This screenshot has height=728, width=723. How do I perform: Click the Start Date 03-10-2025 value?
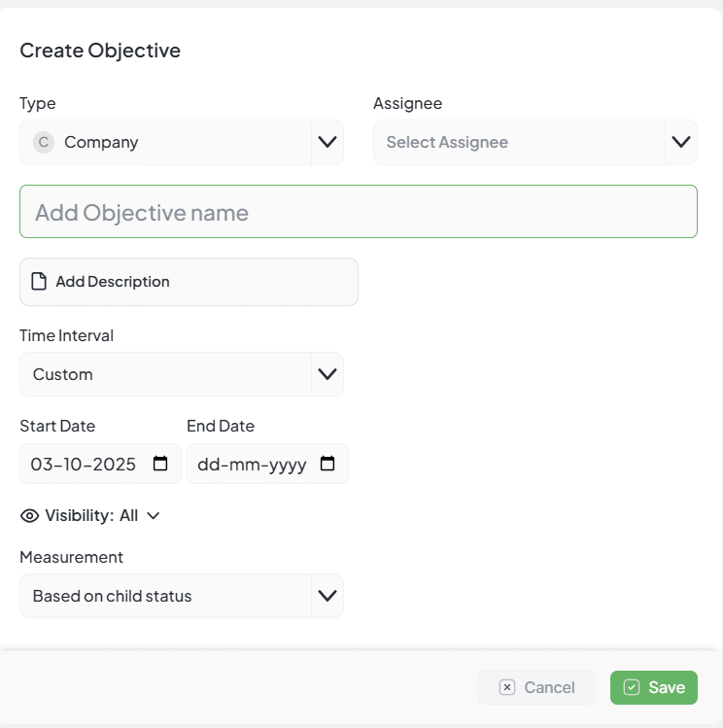[x=84, y=465]
